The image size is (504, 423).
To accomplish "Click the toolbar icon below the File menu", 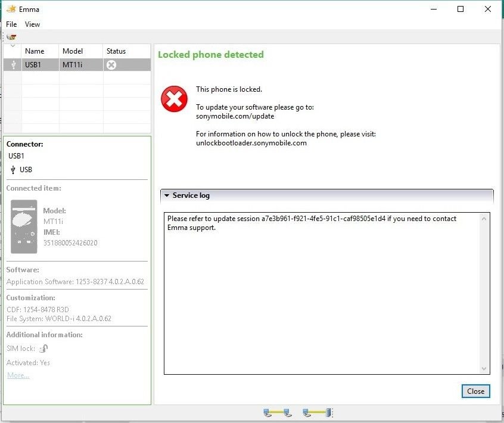I will tap(11, 37).
